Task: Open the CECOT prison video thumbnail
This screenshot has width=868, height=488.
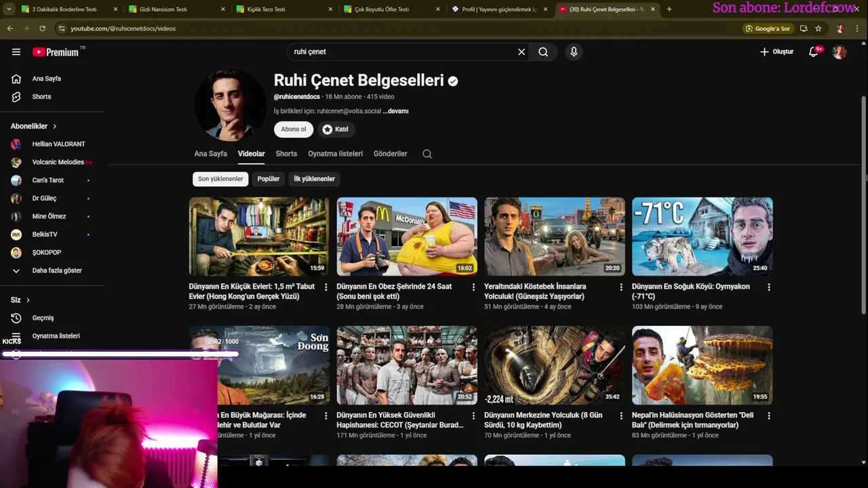Action: pyautogui.click(x=407, y=365)
